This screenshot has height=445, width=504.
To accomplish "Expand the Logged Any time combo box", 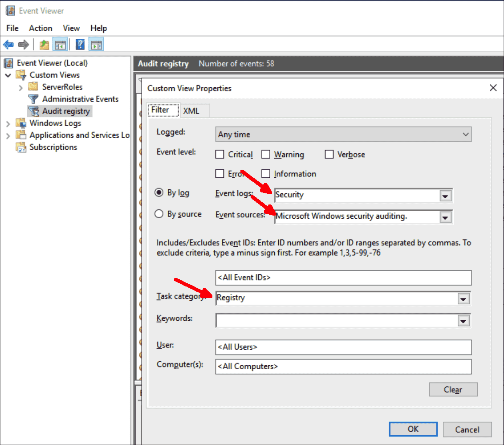I will tap(466, 134).
